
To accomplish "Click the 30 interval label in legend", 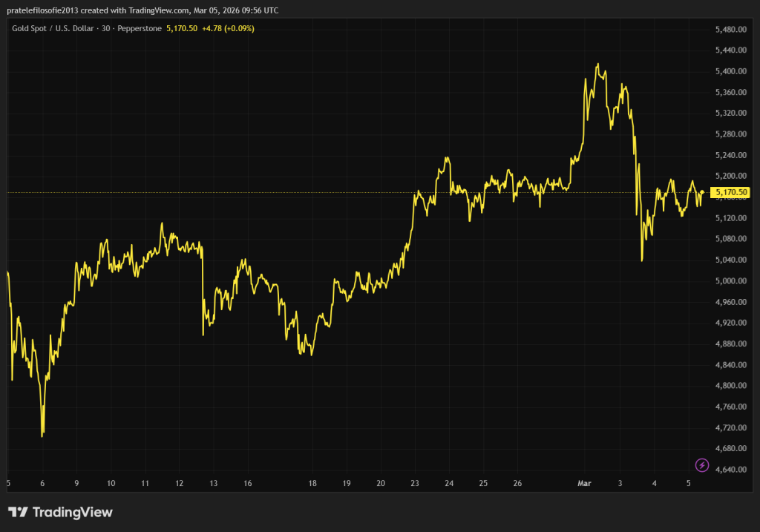I will [x=107, y=28].
